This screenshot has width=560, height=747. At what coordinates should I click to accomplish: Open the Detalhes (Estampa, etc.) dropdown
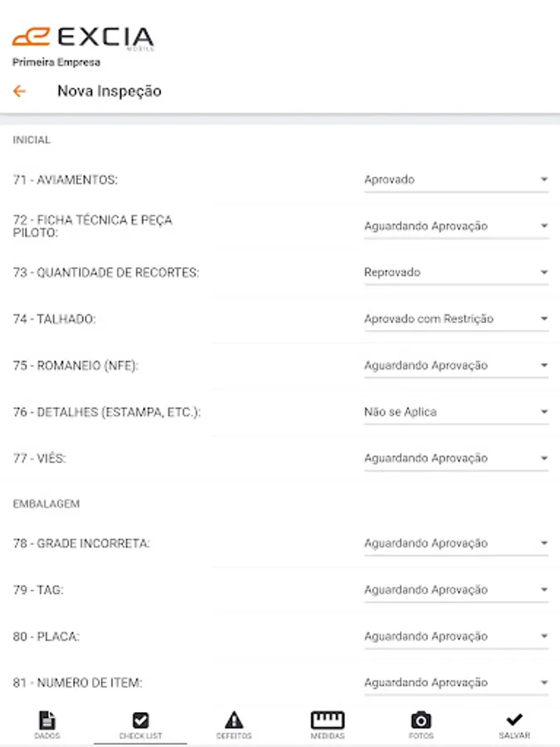tap(455, 412)
